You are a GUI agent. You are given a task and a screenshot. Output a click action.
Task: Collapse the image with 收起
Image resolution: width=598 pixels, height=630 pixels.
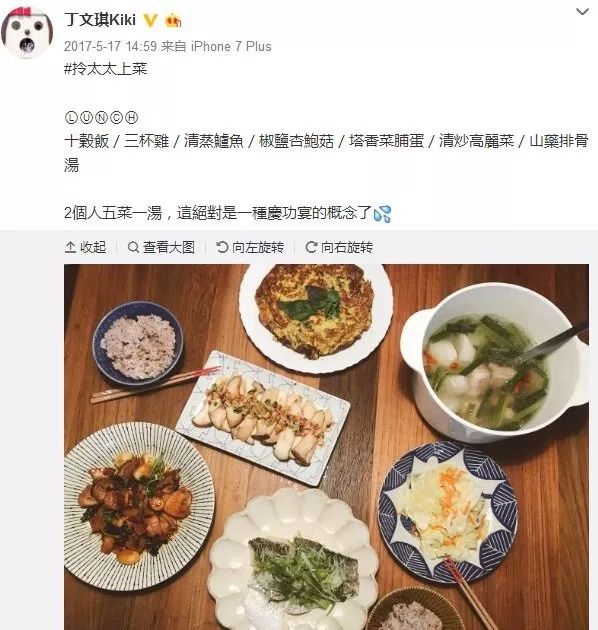(86, 247)
